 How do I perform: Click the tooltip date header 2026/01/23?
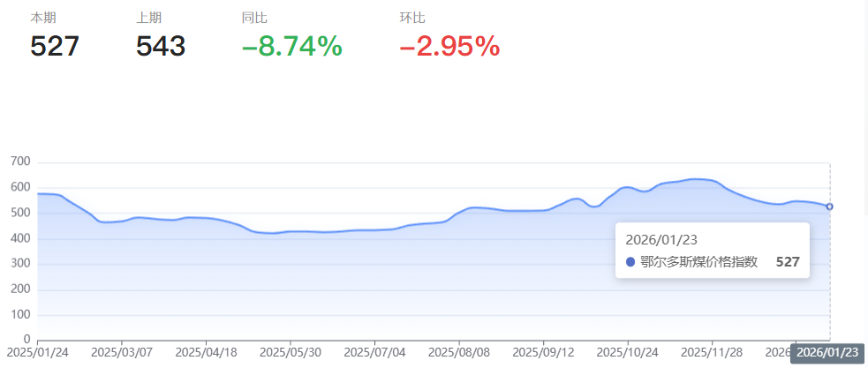pos(661,239)
